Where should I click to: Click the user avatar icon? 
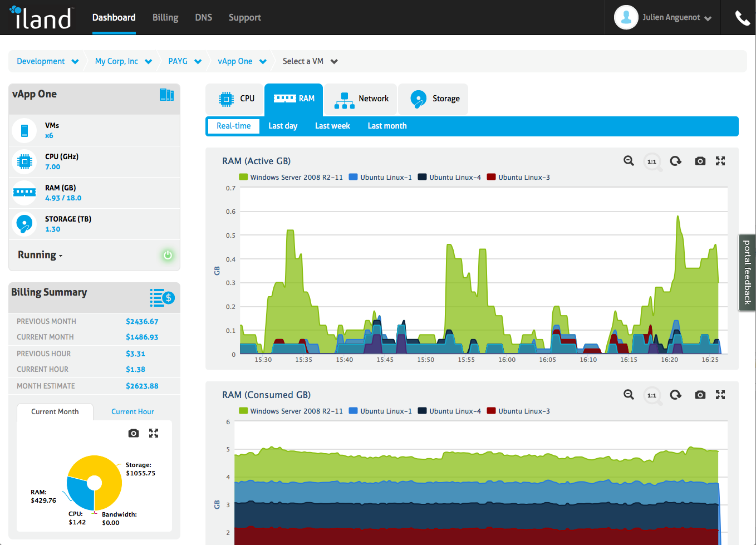(626, 17)
